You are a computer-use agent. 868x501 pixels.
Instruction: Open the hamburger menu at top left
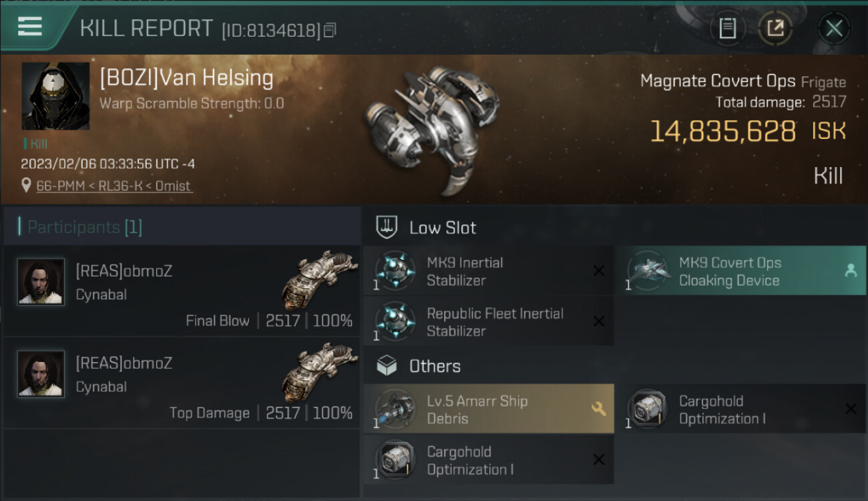coord(30,27)
